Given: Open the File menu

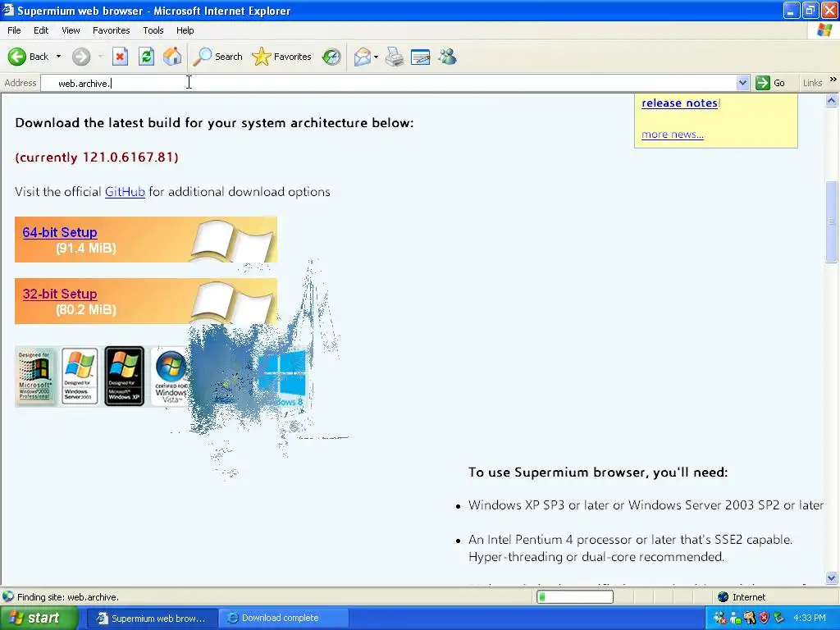Looking at the screenshot, I should point(14,30).
